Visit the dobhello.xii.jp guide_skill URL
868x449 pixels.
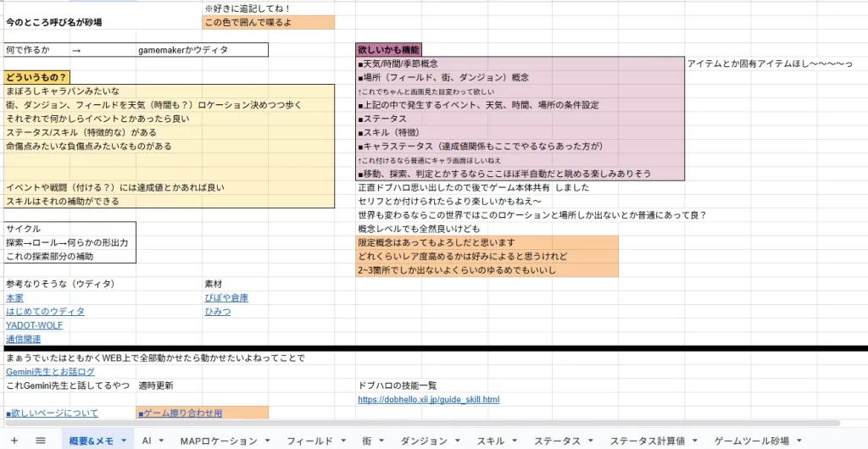point(428,400)
